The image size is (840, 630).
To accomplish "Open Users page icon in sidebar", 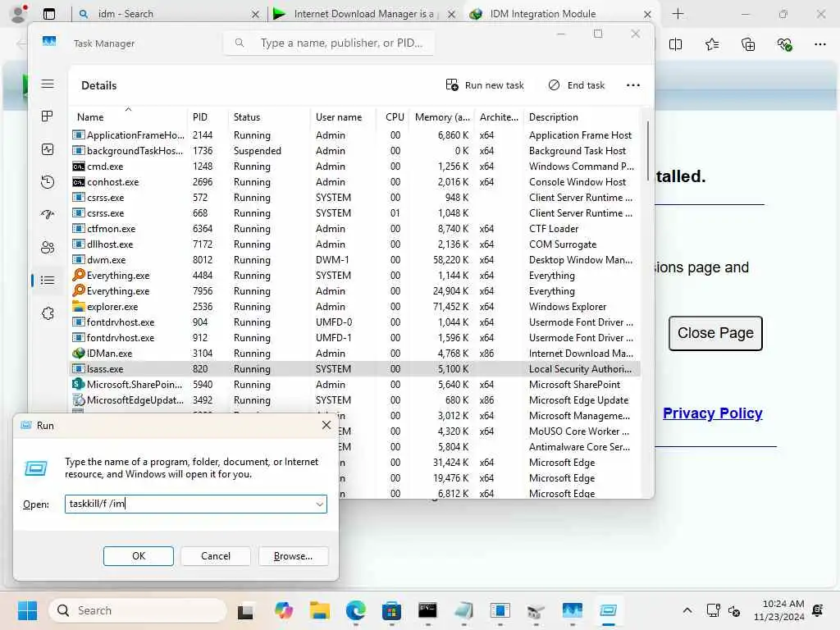I will point(47,247).
